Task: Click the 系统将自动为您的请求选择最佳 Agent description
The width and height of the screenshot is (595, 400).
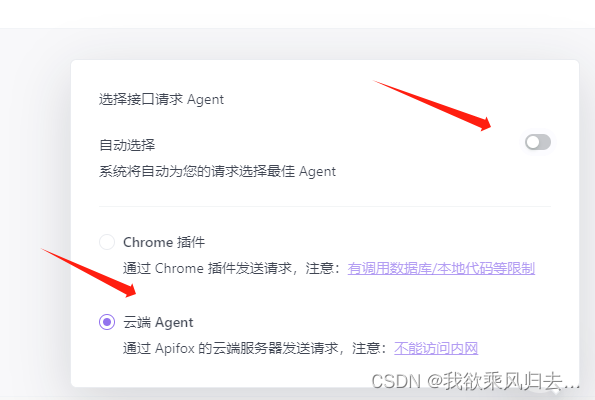Action: point(217,172)
